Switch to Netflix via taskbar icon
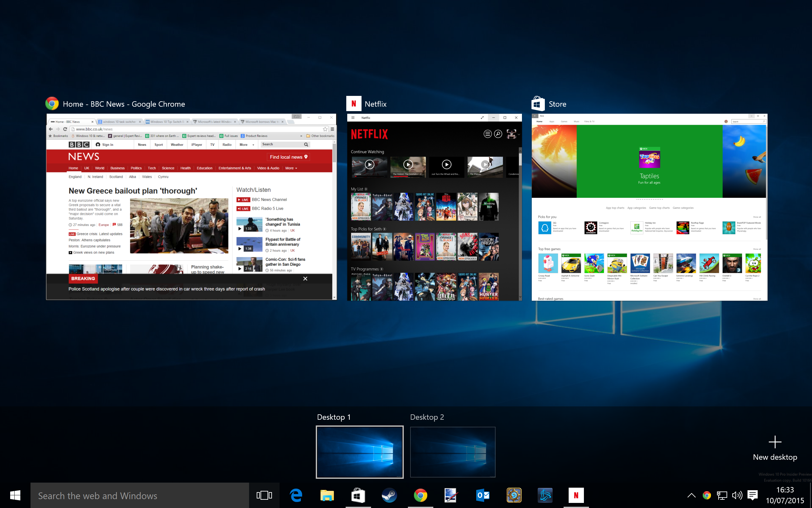The image size is (812, 508). (576, 495)
